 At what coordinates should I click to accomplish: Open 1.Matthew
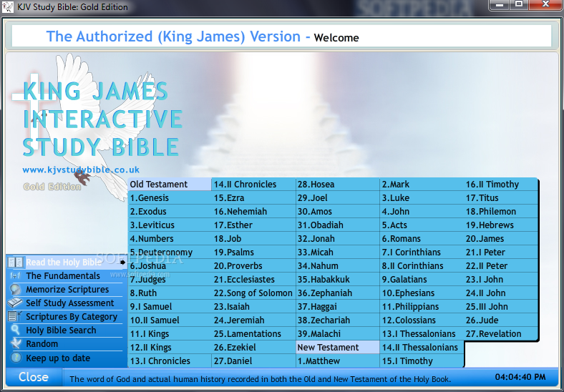pos(337,361)
